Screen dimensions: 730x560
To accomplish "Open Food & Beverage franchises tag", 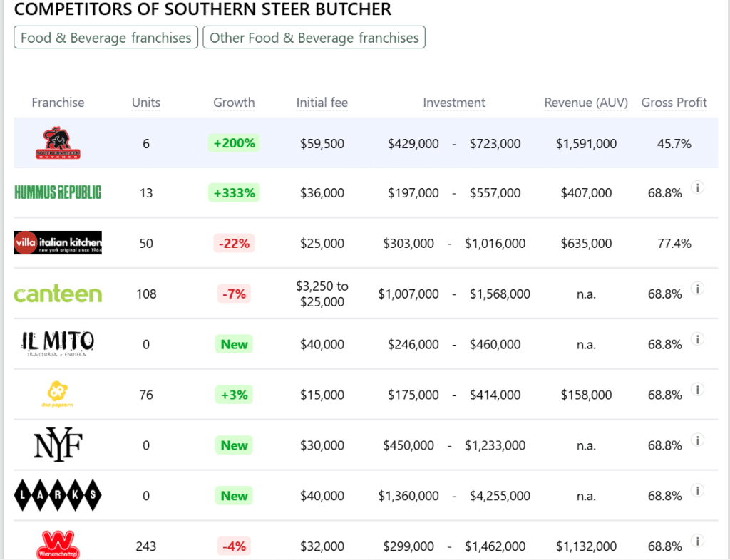I will [106, 38].
